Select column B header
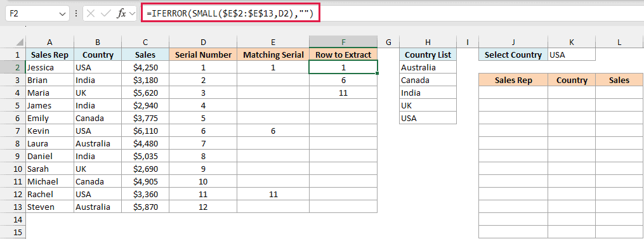Viewport: 644px width, 239px height. [x=98, y=42]
